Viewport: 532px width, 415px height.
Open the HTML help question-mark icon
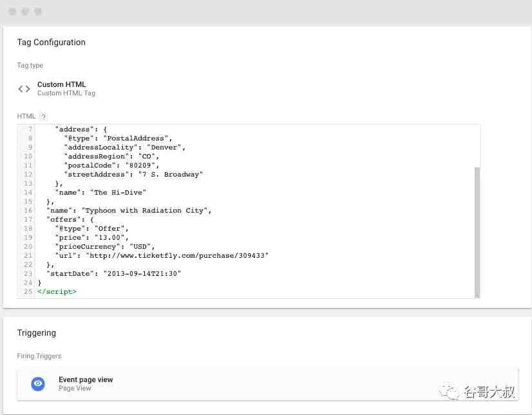[43, 117]
